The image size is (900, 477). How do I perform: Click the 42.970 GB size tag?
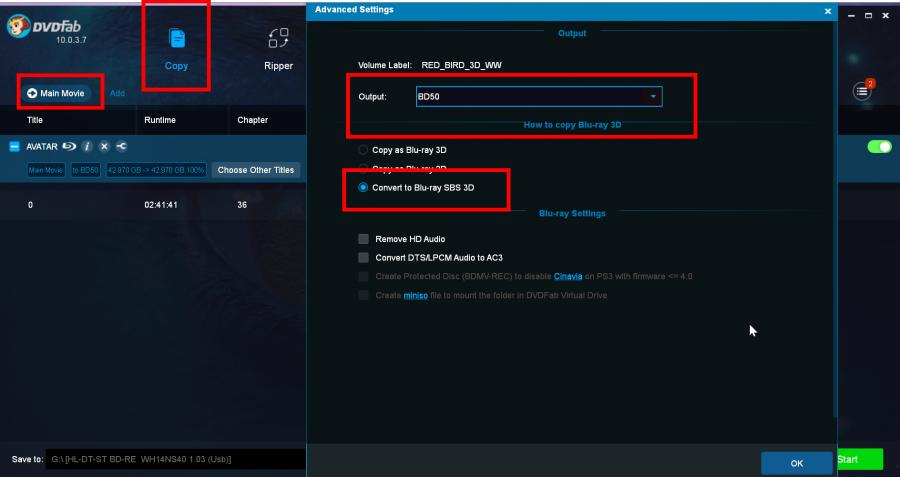[156, 170]
